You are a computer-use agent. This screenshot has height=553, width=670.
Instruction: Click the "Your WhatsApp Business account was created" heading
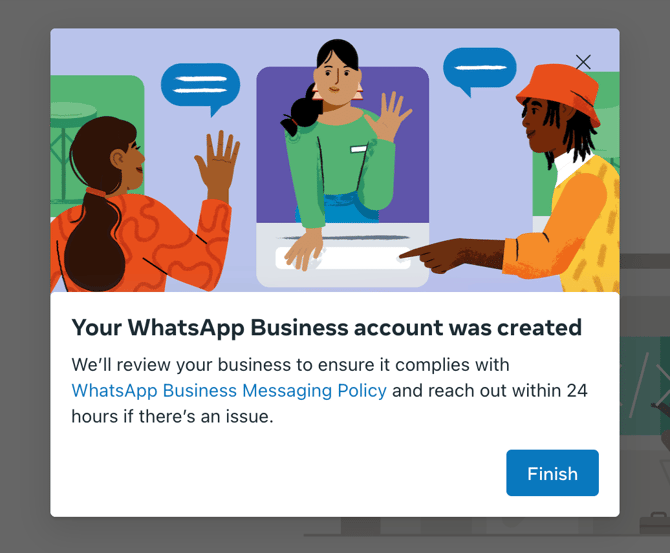pos(326,327)
